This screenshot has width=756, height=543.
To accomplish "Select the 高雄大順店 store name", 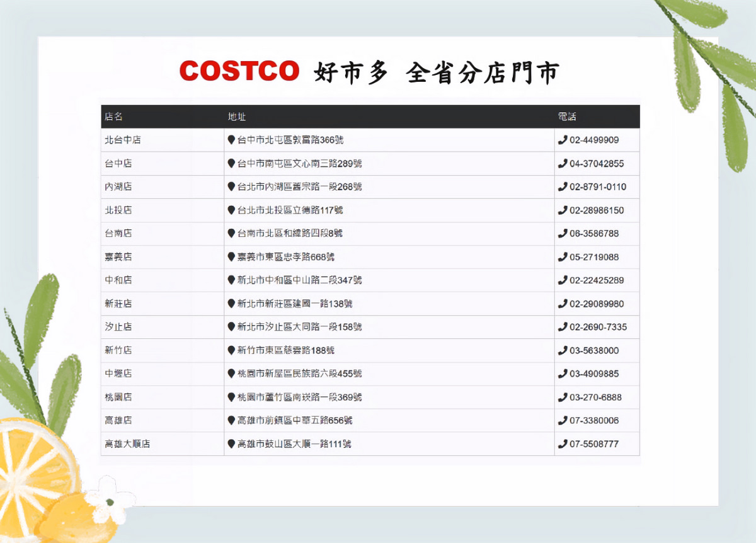I will click(x=127, y=444).
